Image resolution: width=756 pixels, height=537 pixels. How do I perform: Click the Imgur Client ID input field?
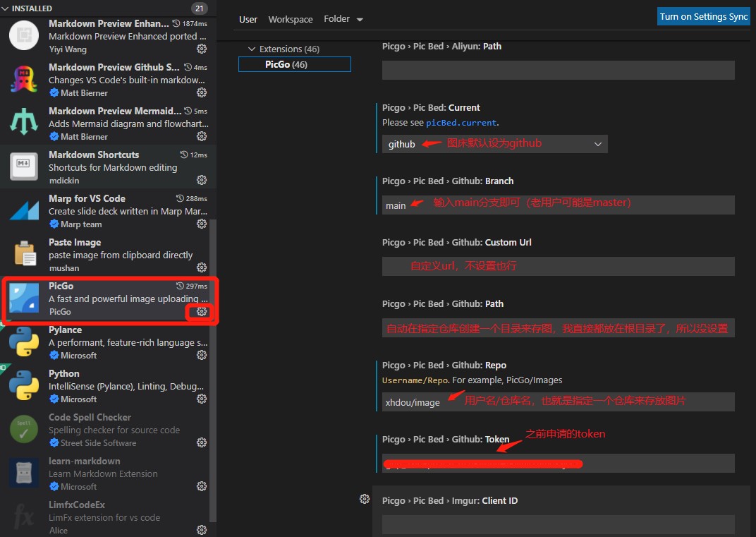(559, 524)
